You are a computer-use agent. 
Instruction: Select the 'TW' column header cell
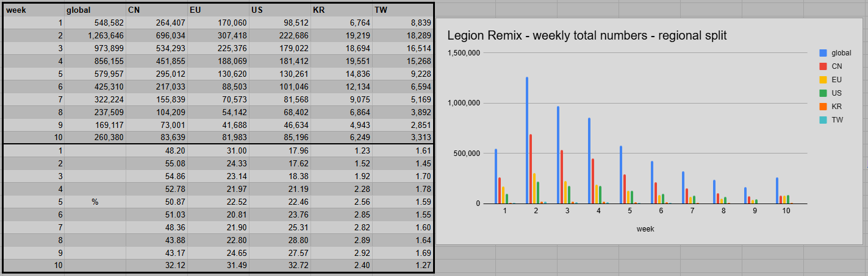[403, 9]
